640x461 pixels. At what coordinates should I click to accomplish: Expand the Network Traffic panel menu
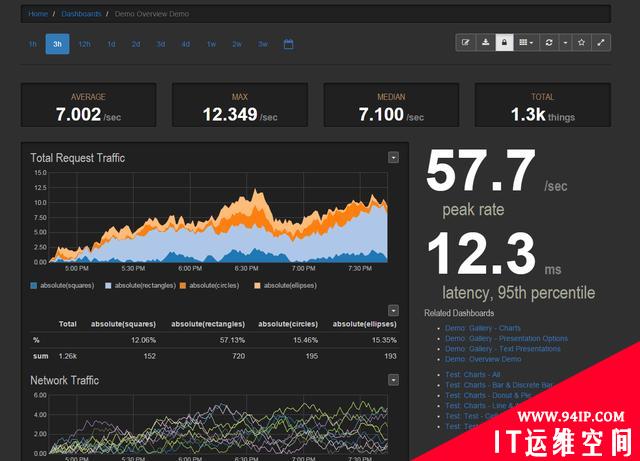click(x=393, y=380)
